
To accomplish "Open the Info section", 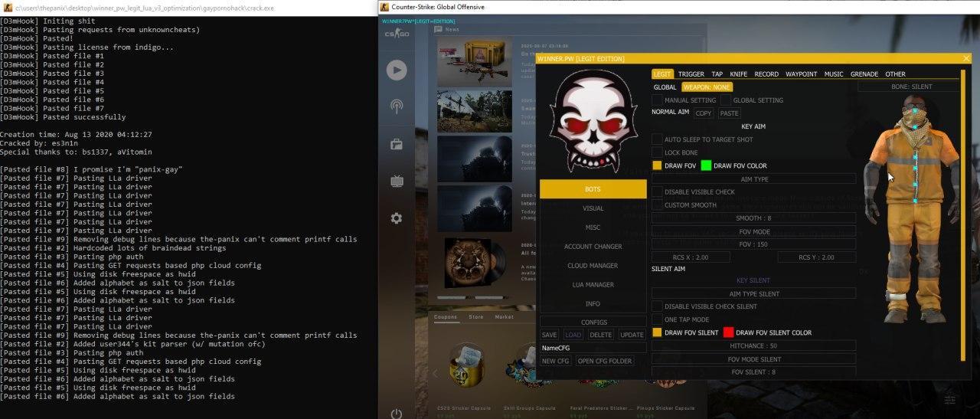I will pyautogui.click(x=593, y=304).
